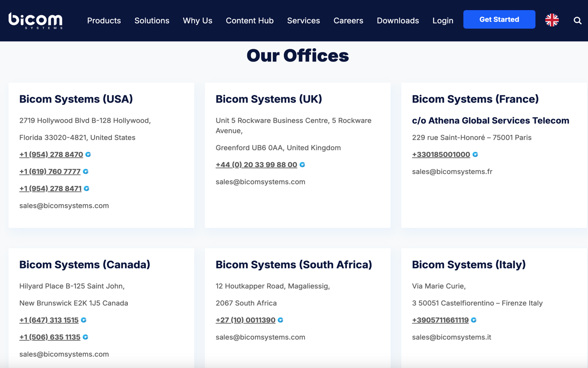Click call icon beside +1 (619) 760 7777
This screenshot has height=368, width=588.
(x=85, y=172)
